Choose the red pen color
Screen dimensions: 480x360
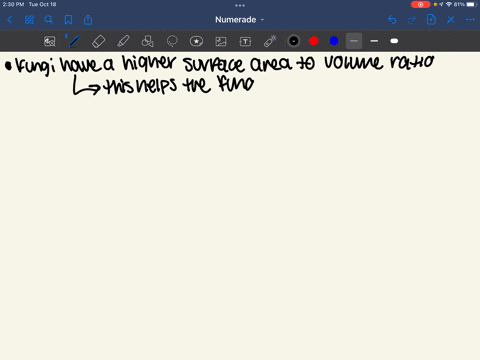(x=314, y=41)
